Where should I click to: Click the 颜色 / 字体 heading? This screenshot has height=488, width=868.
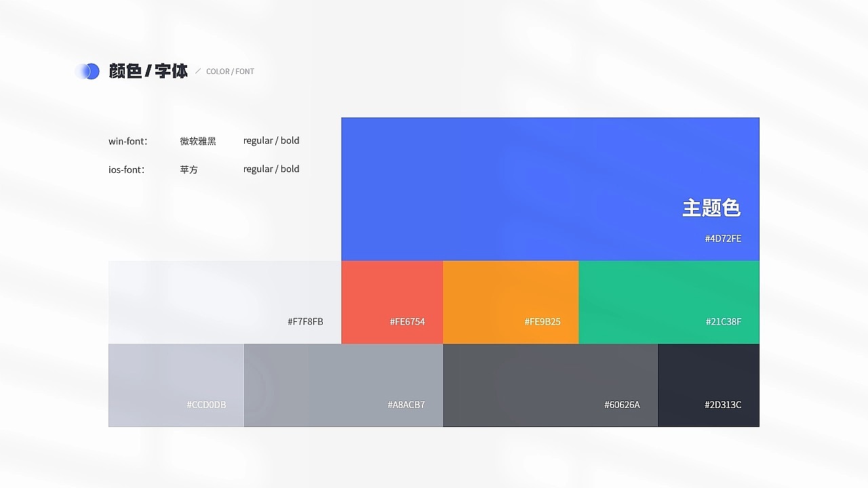[149, 71]
